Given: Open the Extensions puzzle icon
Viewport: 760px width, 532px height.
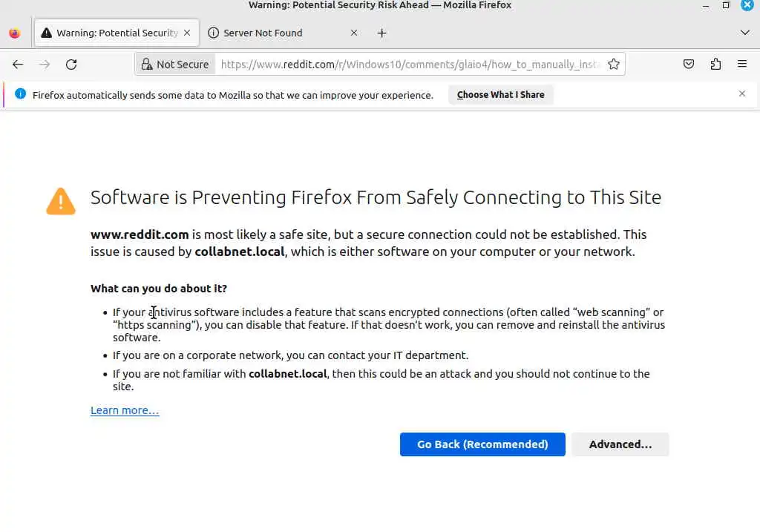Looking at the screenshot, I should 715,65.
